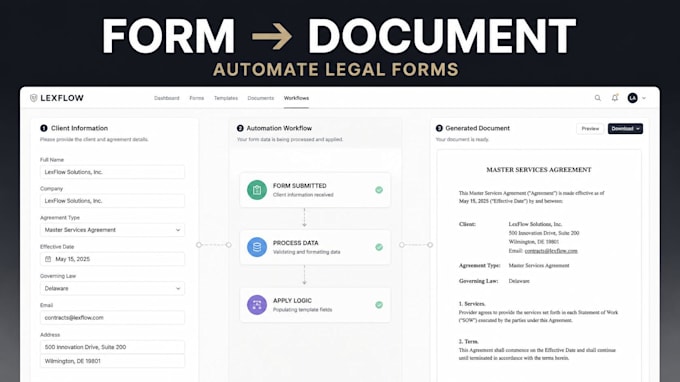Image resolution: width=680 pixels, height=382 pixels.
Task: Go to the Dashboard tab
Action: 167,98
